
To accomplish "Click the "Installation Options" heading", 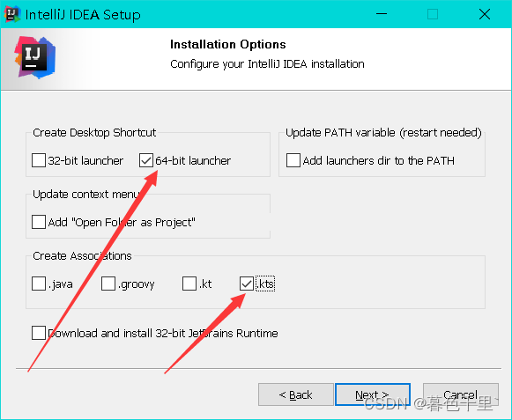I will [228, 44].
